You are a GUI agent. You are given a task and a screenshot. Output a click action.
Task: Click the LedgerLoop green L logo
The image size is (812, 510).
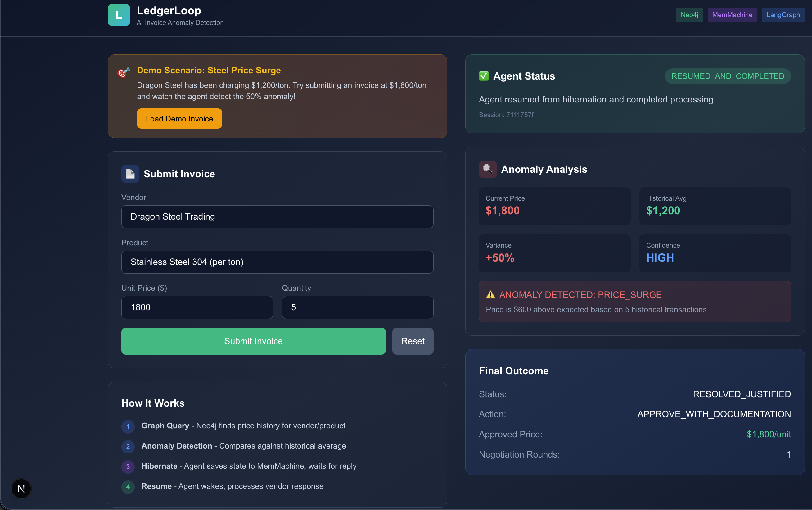[119, 15]
